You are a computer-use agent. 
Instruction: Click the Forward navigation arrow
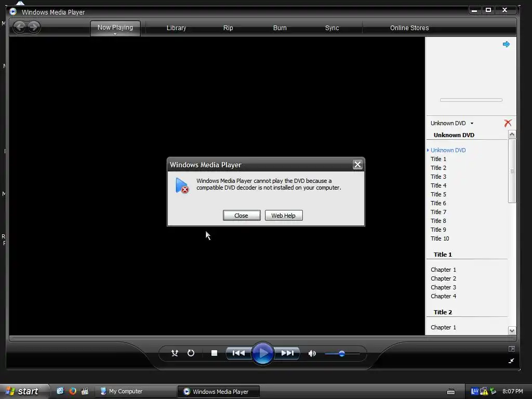click(34, 27)
